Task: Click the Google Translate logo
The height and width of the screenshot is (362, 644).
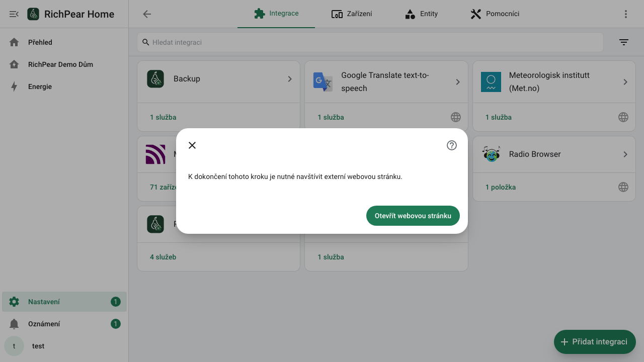Action: pyautogui.click(x=323, y=81)
